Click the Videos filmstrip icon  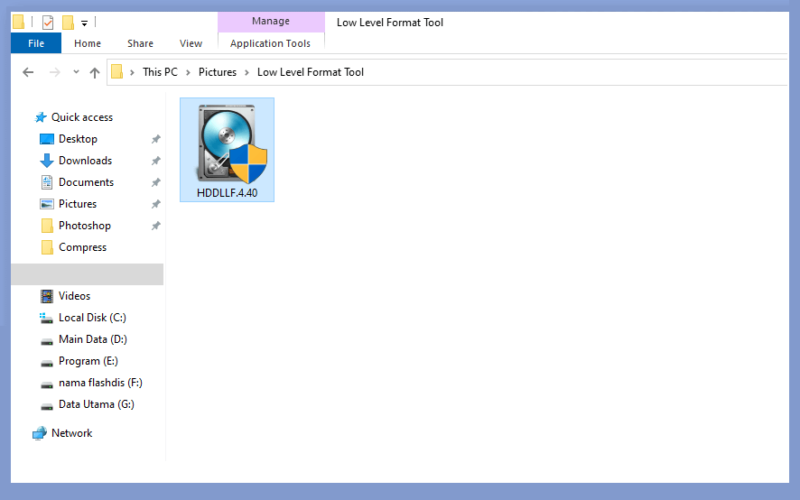pyautogui.click(x=46, y=296)
